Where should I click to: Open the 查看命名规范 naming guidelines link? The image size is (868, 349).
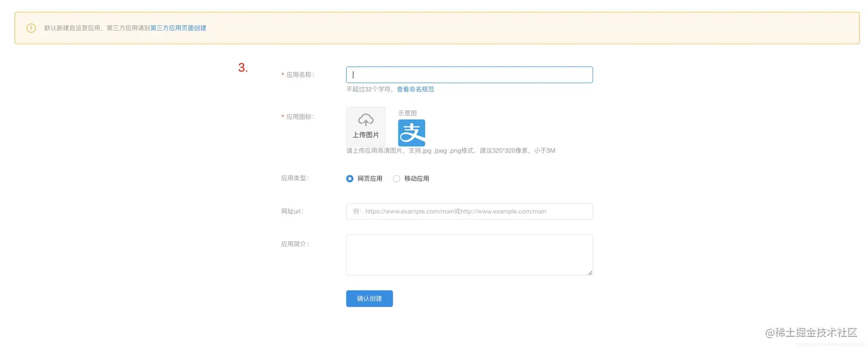415,89
